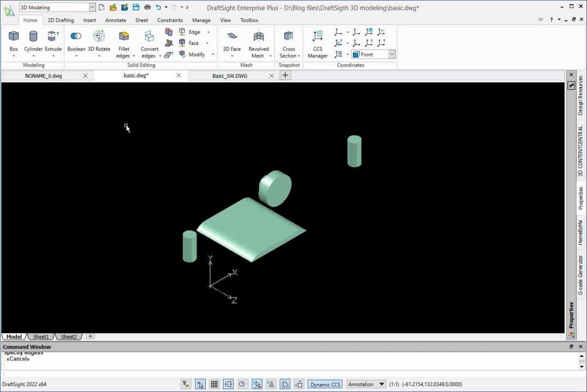Toggle the Dynamic CCS button
The height and width of the screenshot is (392, 587).
tap(326, 384)
